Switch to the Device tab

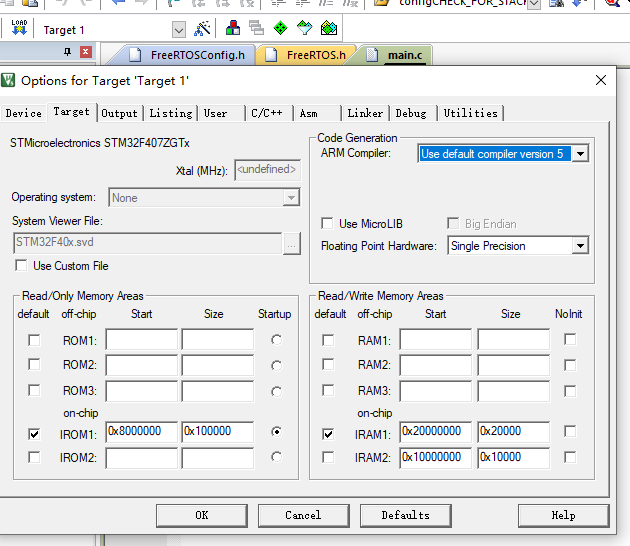(23, 113)
